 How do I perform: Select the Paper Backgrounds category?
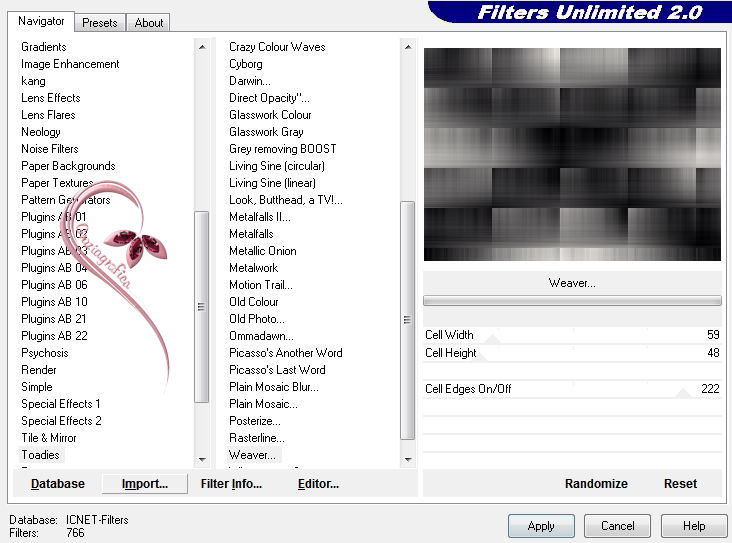click(x=68, y=166)
